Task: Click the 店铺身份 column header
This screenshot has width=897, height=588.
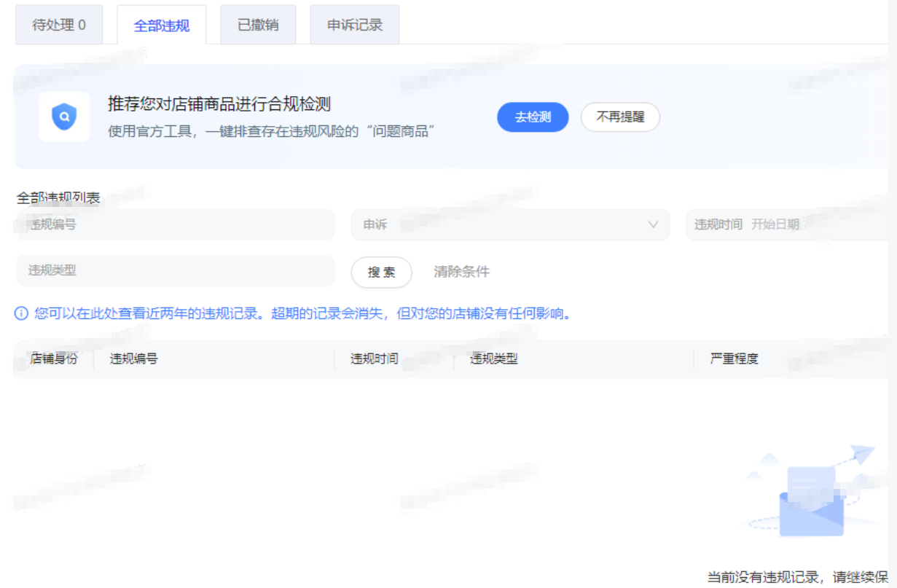Action: [x=53, y=358]
